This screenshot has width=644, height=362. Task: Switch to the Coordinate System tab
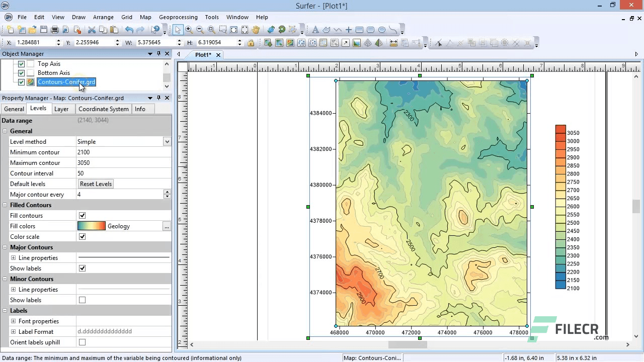(103, 109)
